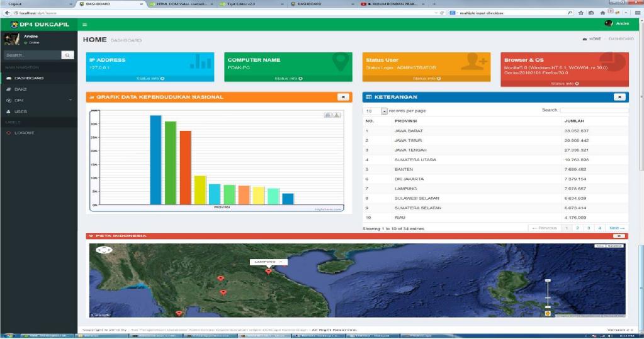Screen dimensions: 644x339
Task: Click the Firefox home icon
Action: pos(602,13)
